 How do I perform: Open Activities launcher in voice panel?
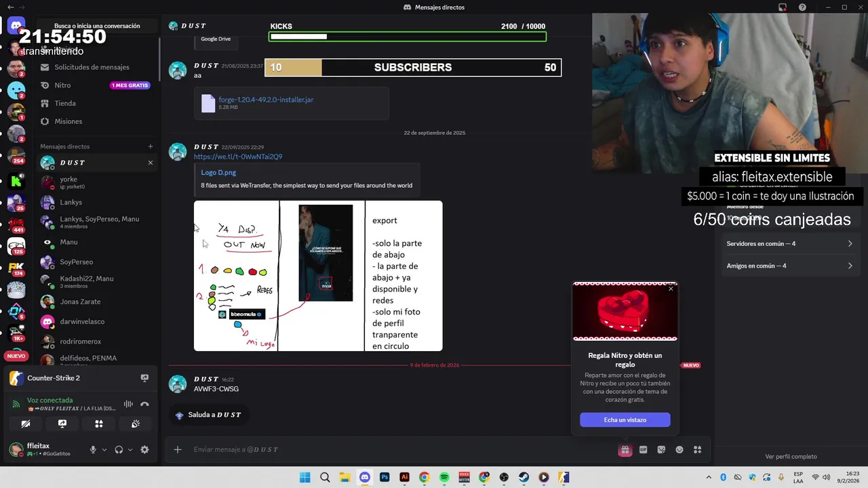99,424
